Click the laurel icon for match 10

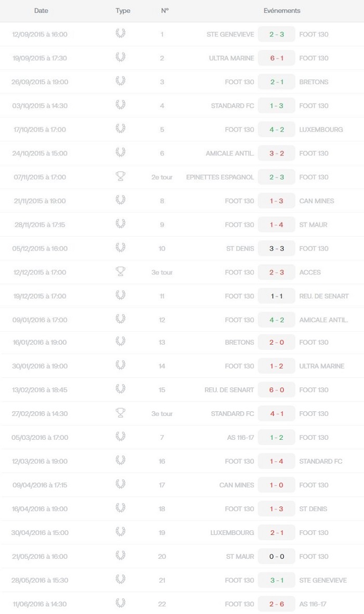click(x=121, y=248)
